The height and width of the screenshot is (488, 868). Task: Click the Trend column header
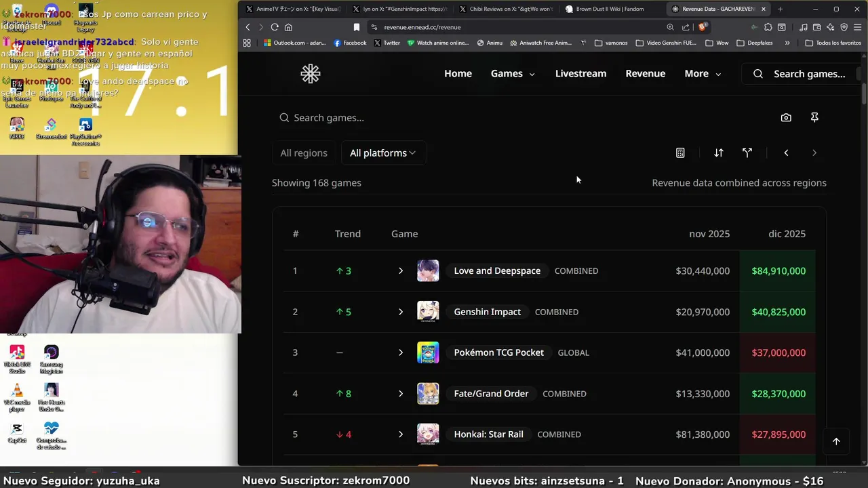click(x=348, y=234)
